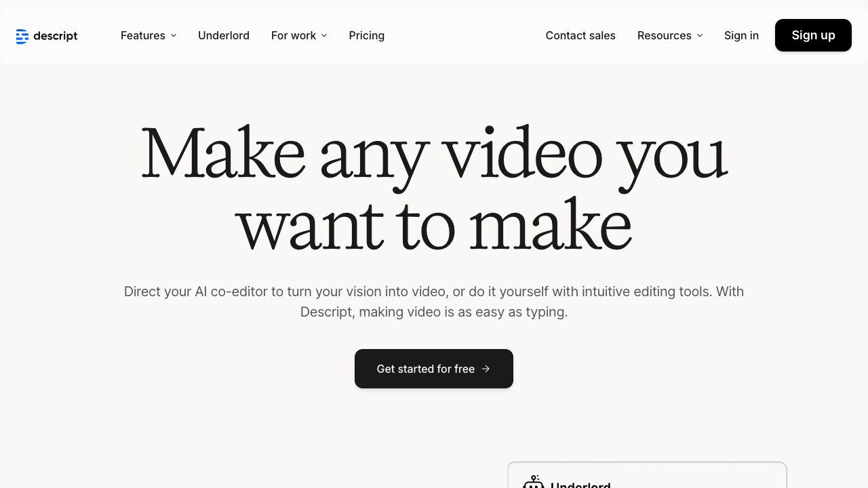The image size is (868, 488).
Task: Go to the Underlord page in navbar
Action: point(224,35)
